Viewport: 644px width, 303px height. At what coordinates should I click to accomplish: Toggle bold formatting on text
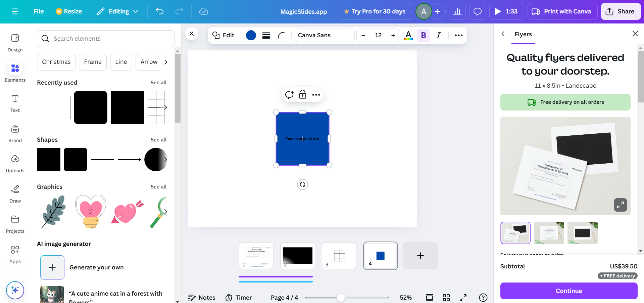(x=424, y=35)
